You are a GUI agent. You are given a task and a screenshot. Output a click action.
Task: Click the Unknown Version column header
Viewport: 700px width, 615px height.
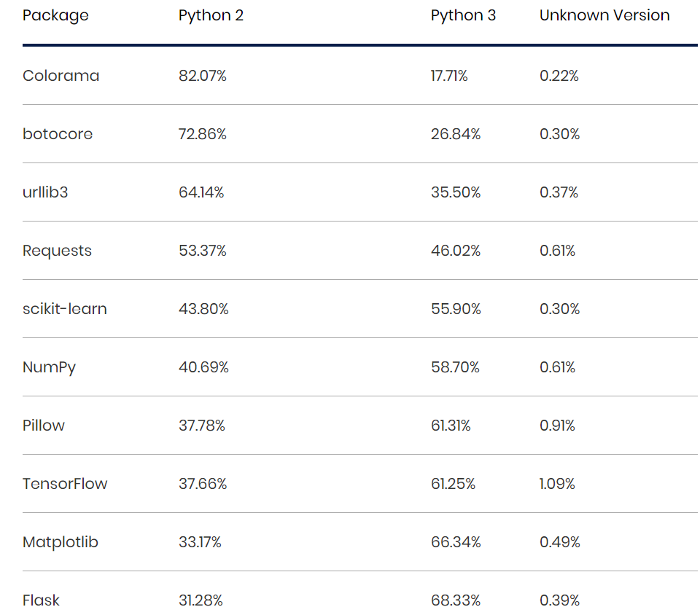pyautogui.click(x=604, y=15)
